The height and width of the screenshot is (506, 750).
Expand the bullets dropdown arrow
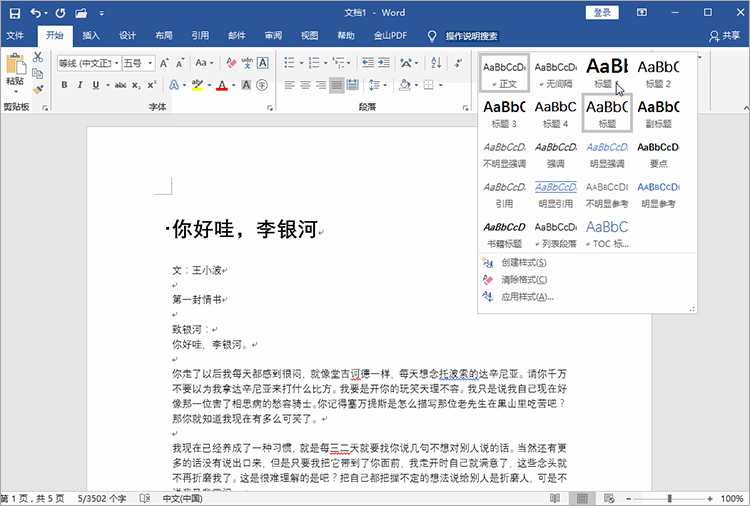pos(301,63)
